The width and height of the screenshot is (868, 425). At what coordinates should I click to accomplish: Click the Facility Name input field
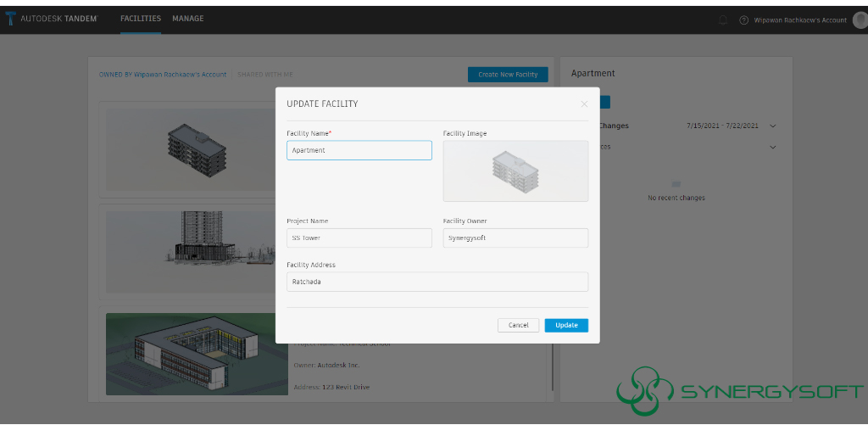[x=359, y=150]
